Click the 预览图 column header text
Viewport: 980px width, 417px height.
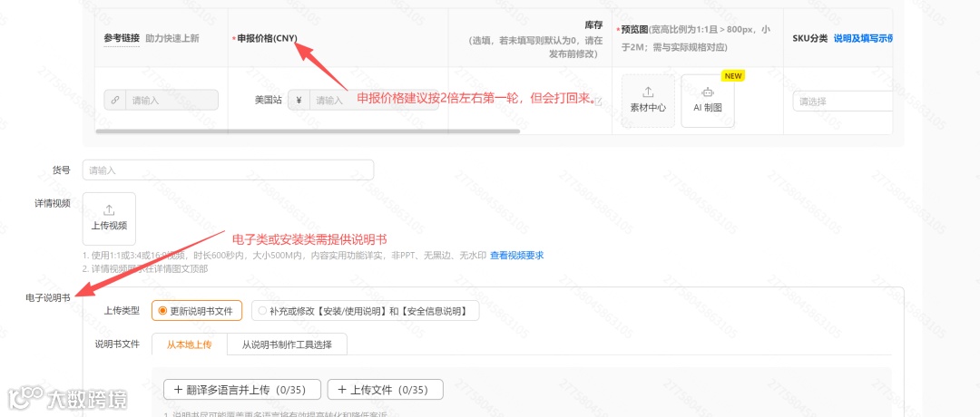(635, 29)
